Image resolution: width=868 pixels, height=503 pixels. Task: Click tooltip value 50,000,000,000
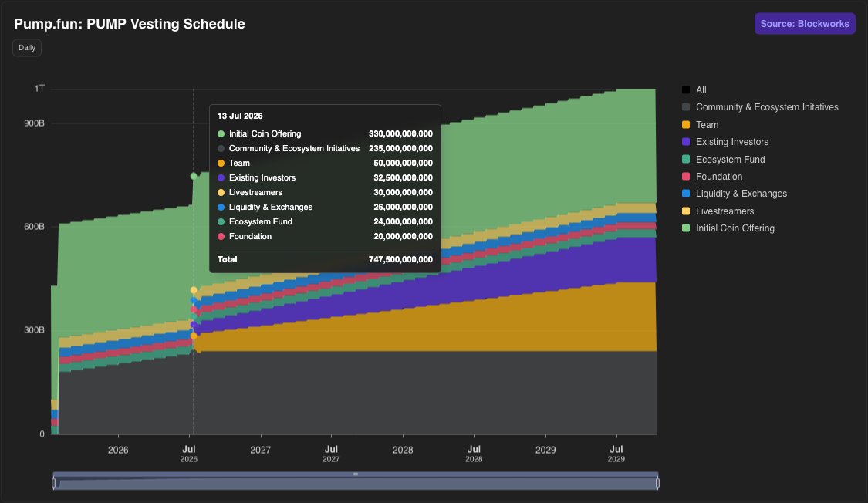pyautogui.click(x=403, y=164)
